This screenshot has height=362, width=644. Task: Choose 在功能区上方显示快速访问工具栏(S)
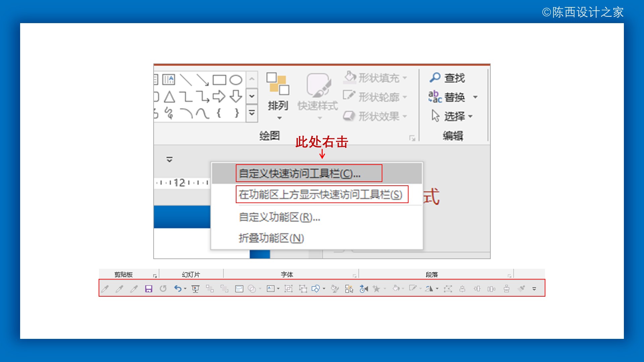(x=317, y=194)
